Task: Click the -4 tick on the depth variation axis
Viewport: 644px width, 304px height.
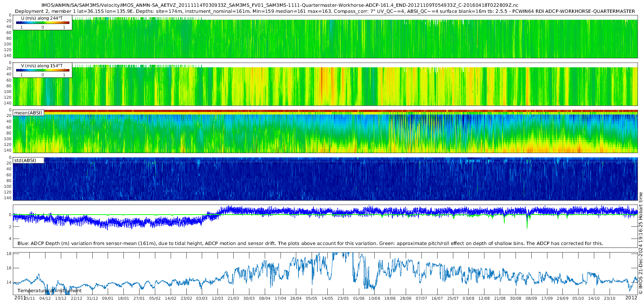Action: [9, 239]
